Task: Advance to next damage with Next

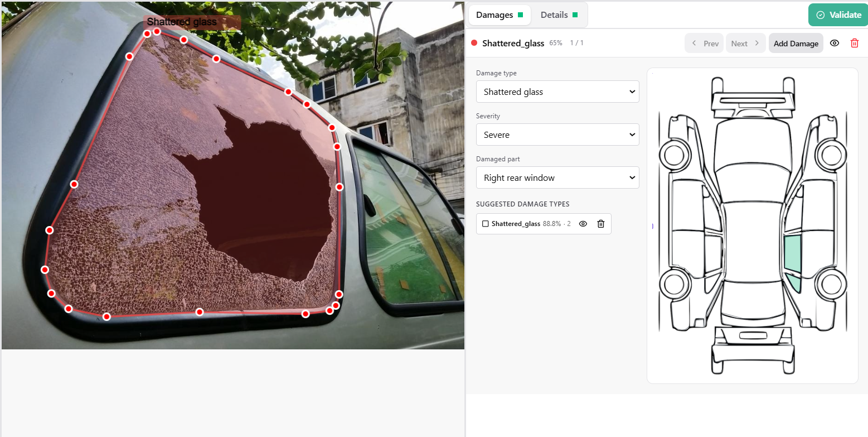Action: coord(745,44)
